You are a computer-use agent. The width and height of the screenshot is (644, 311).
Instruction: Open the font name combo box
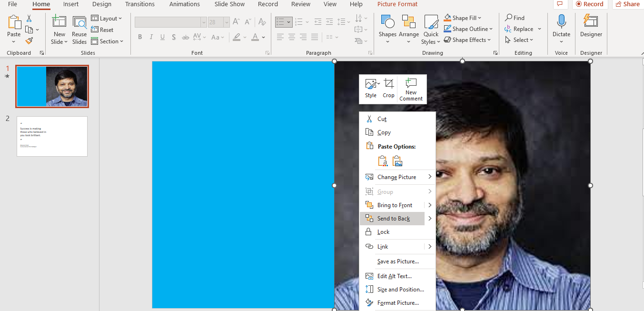coord(171,22)
